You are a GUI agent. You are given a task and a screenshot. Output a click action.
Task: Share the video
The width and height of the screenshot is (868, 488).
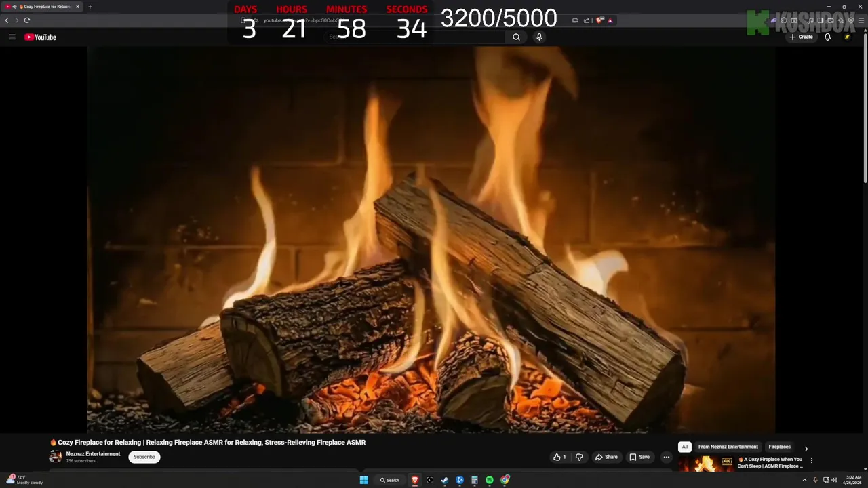(606, 457)
